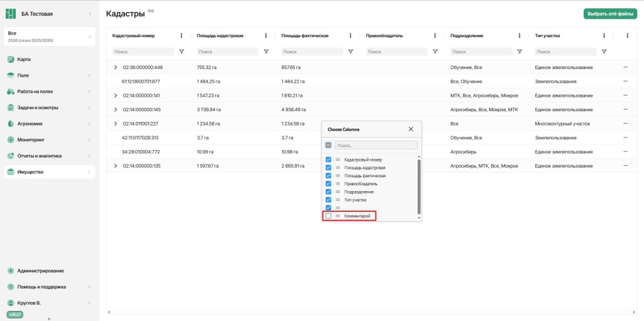
Task: Focus the Choose Columns search field
Action: tap(376, 145)
